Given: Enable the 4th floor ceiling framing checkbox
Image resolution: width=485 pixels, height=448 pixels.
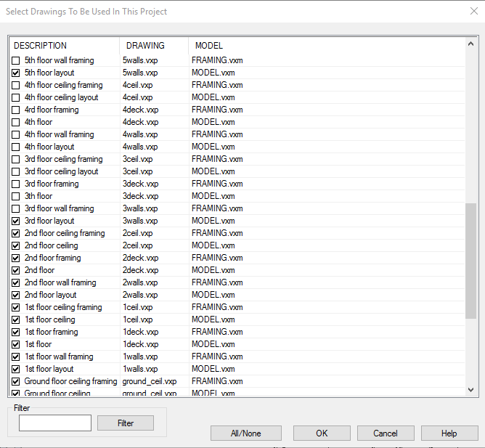Looking at the screenshot, I should [x=16, y=86].
